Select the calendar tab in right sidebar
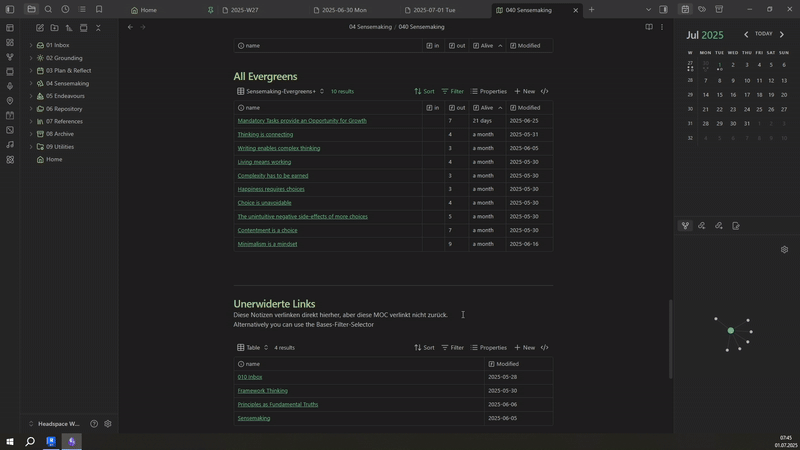This screenshot has height=450, width=800. point(685,10)
